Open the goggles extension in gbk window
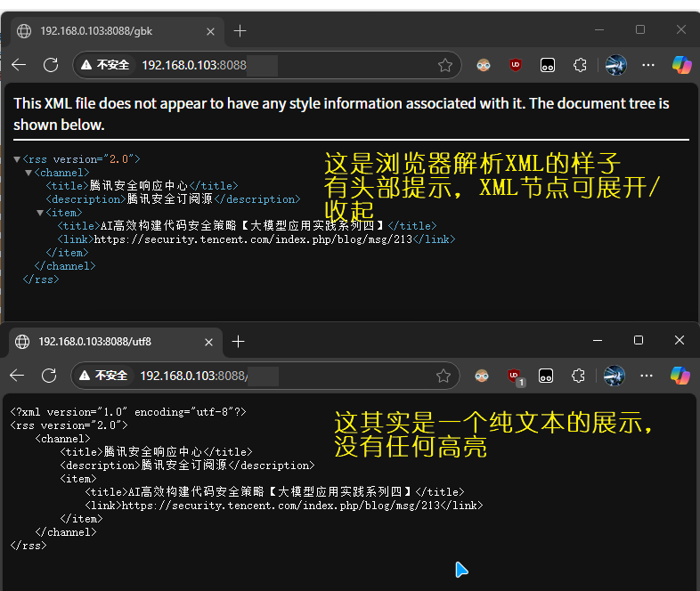This screenshot has height=591, width=700. 483,65
